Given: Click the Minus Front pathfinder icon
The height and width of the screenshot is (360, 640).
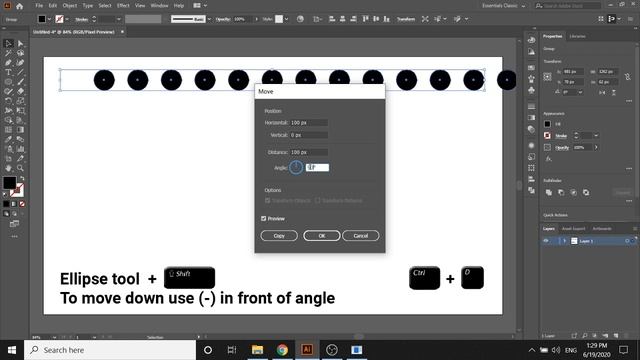Looking at the screenshot, I should (x=561, y=192).
